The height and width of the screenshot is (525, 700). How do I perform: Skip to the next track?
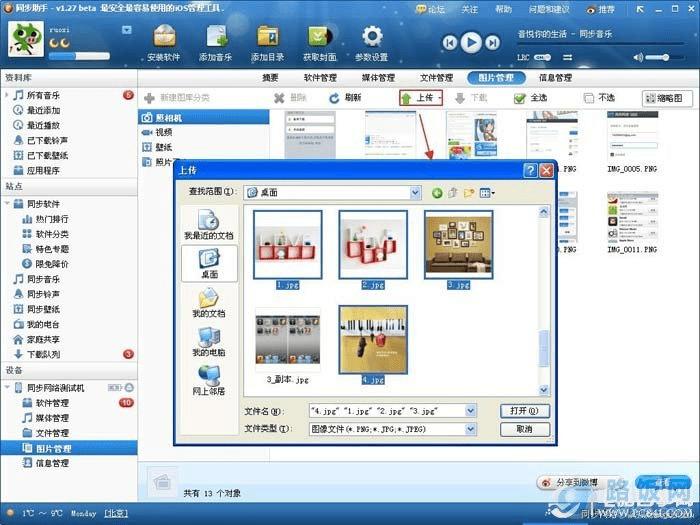(492, 43)
